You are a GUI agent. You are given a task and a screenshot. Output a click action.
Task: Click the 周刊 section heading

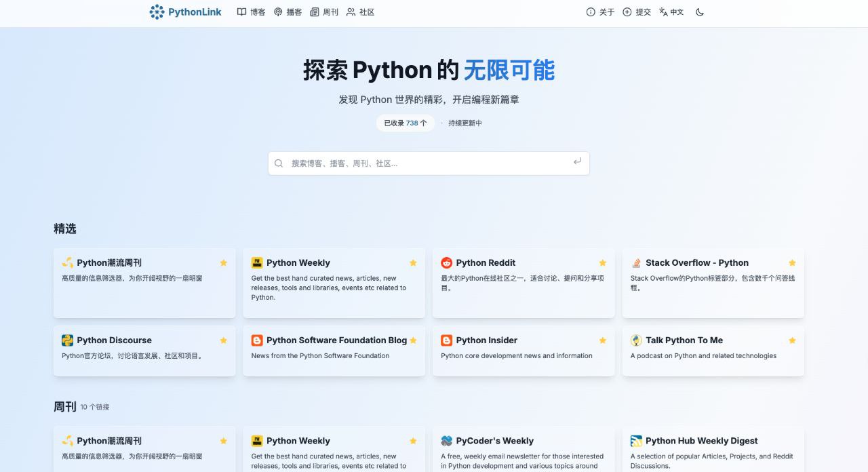[x=65, y=407]
